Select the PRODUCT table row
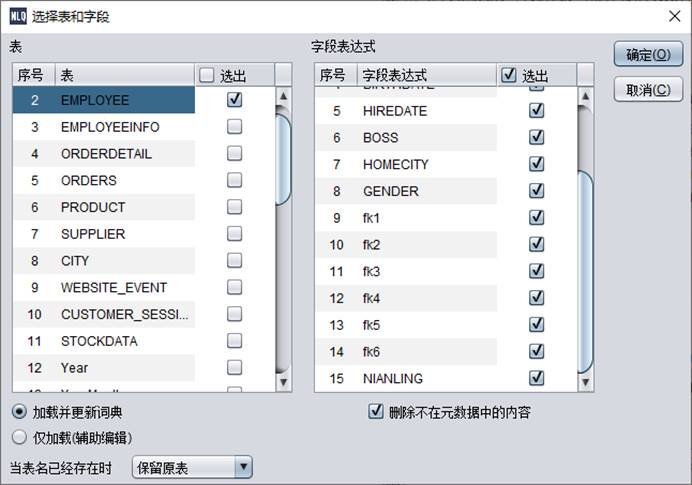This screenshot has width=692, height=485. (93, 207)
